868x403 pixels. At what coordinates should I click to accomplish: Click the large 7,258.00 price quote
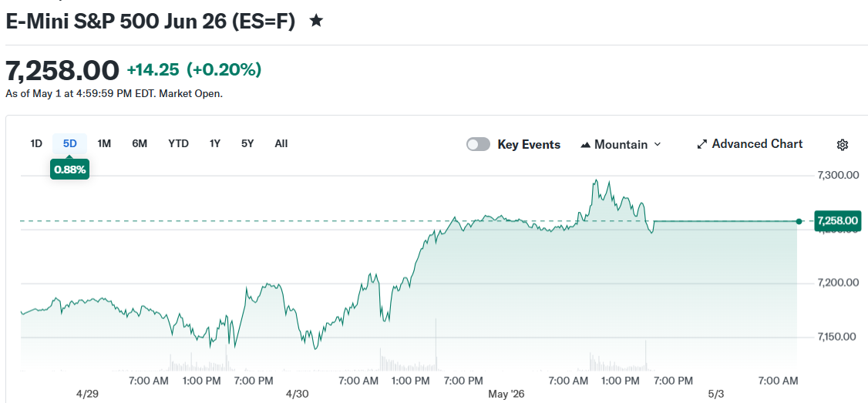tap(62, 70)
